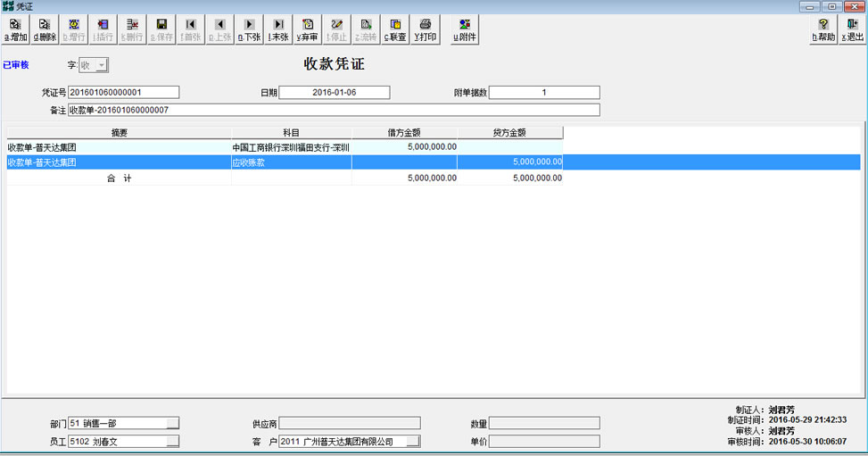Screen dimensions: 868x456
Task: Click the 供应商 input field
Action: (x=350, y=423)
